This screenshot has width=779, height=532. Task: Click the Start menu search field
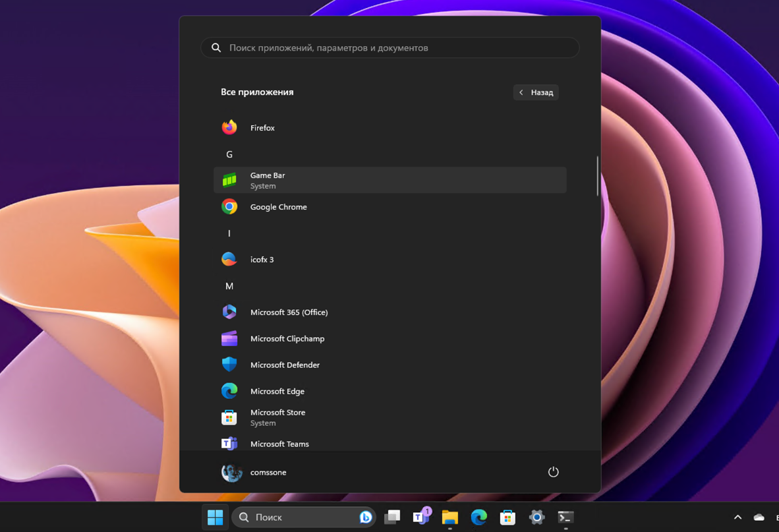390,48
